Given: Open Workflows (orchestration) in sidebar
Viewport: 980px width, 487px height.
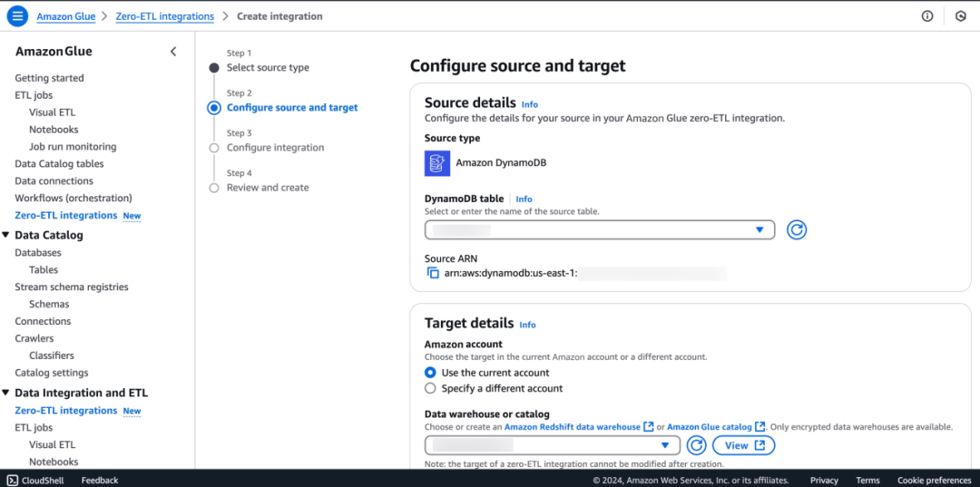Looking at the screenshot, I should (x=73, y=198).
